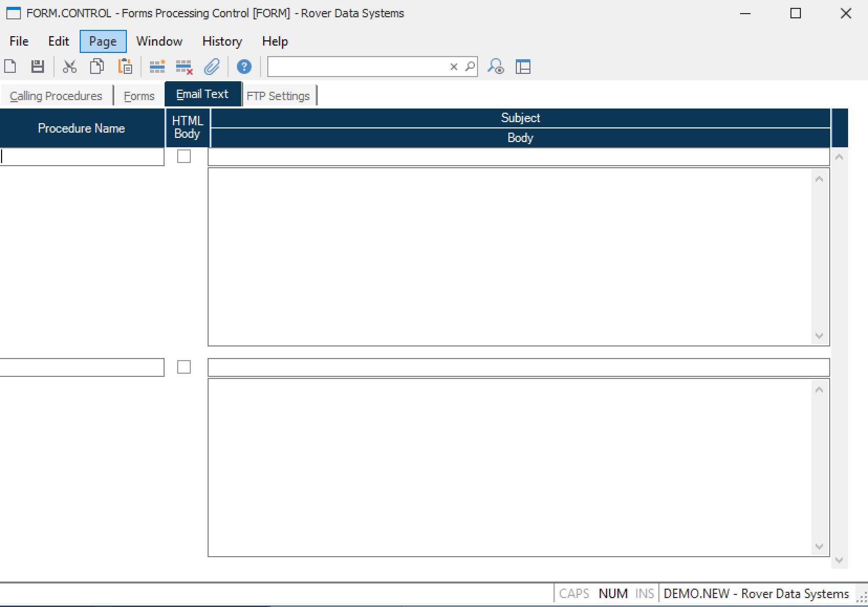
Task: Open the History menu
Action: 222,41
